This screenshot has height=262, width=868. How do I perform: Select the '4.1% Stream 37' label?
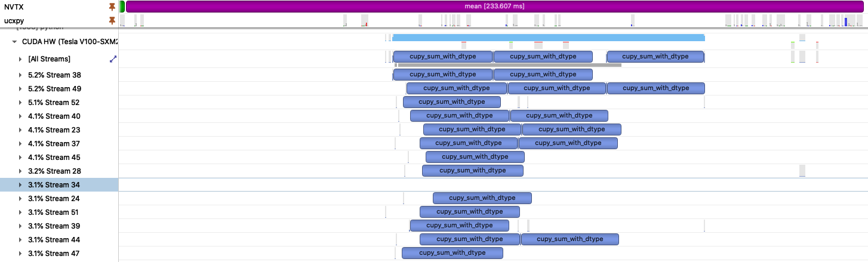54,144
